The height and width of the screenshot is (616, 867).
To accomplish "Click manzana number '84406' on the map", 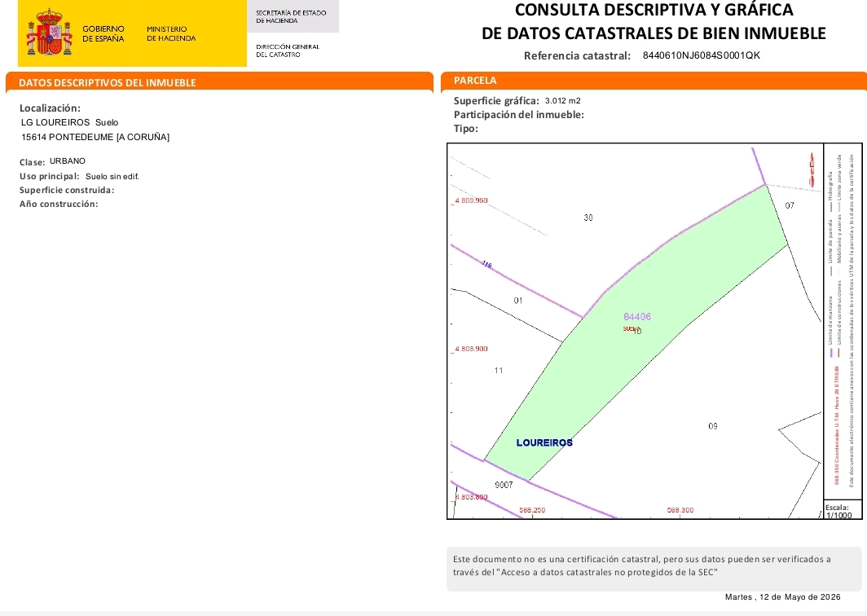I will pos(637,316).
